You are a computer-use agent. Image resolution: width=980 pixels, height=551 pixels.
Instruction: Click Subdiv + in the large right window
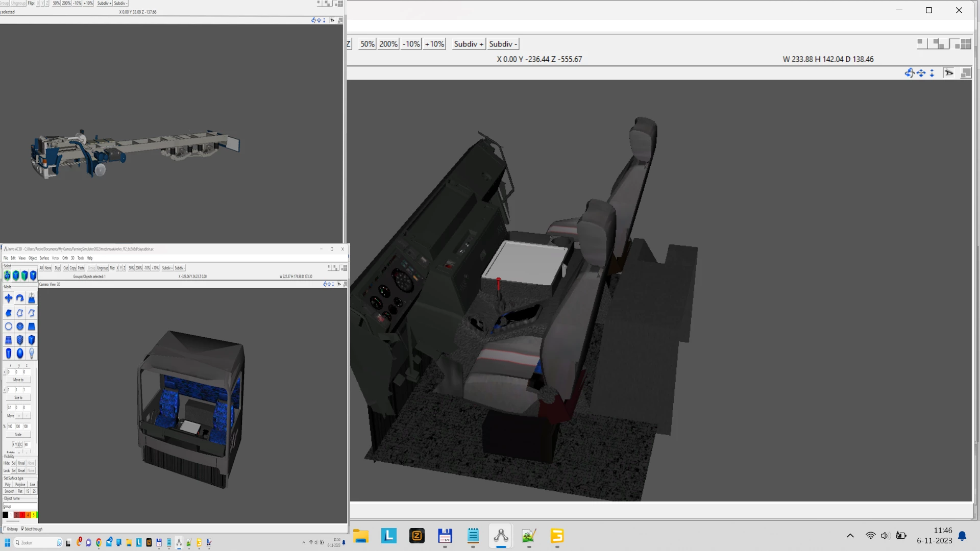[468, 44]
